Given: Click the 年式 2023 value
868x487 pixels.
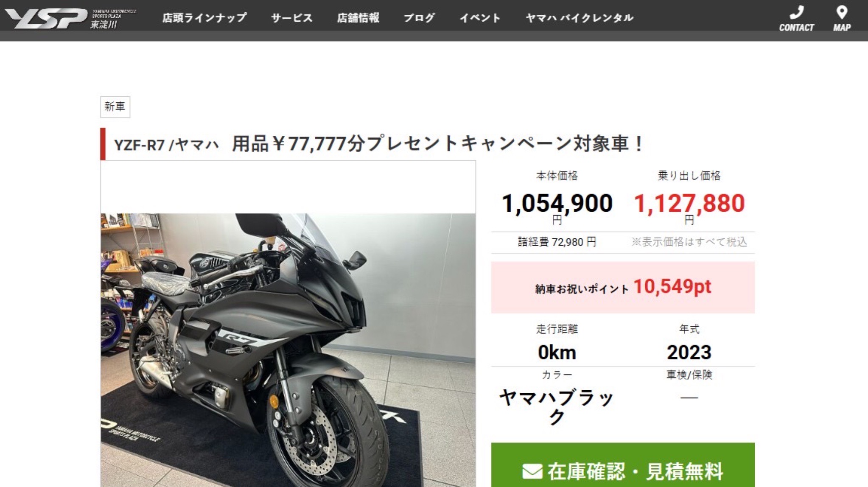Looking at the screenshot, I should click(689, 353).
